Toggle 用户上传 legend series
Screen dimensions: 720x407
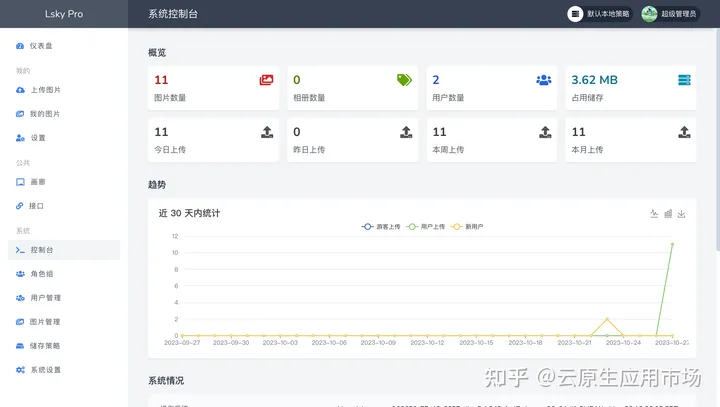click(x=425, y=226)
